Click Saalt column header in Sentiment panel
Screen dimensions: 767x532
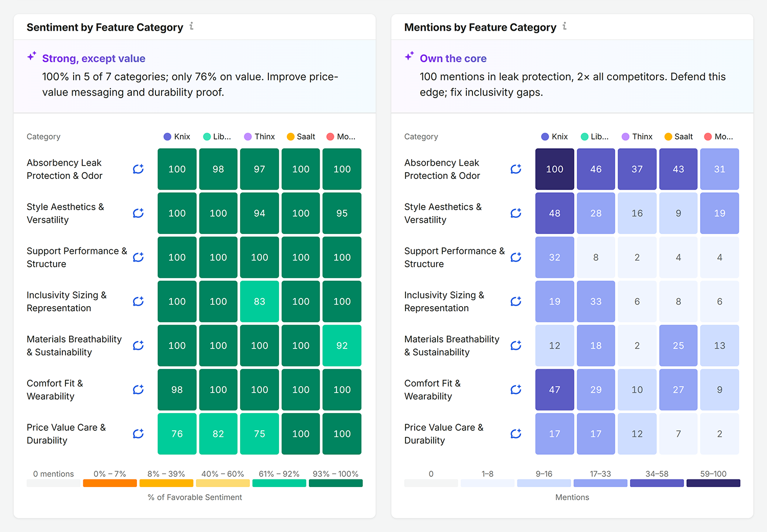tap(301, 136)
